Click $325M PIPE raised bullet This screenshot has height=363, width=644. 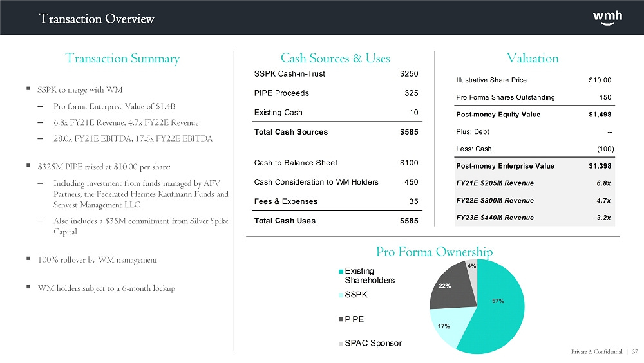(x=104, y=167)
